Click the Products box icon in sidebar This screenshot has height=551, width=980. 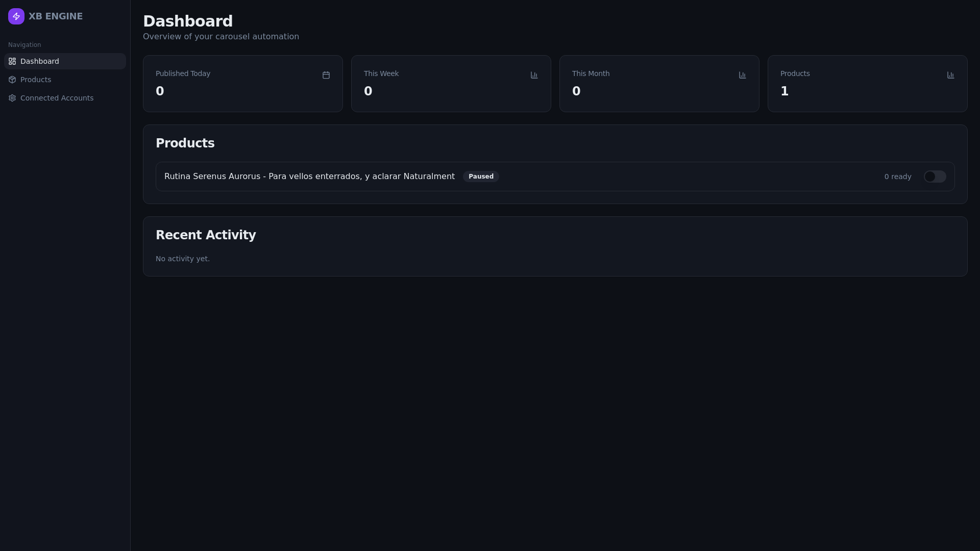[12, 80]
